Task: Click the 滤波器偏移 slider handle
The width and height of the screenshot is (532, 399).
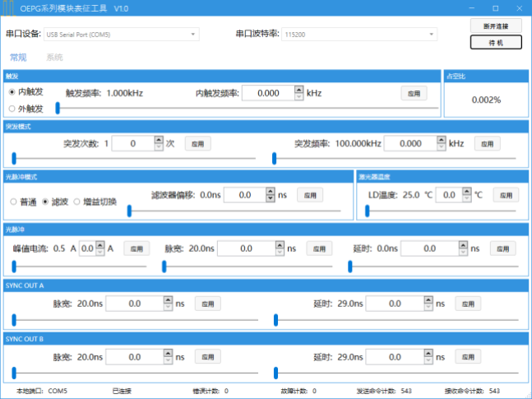Action: coord(129,211)
